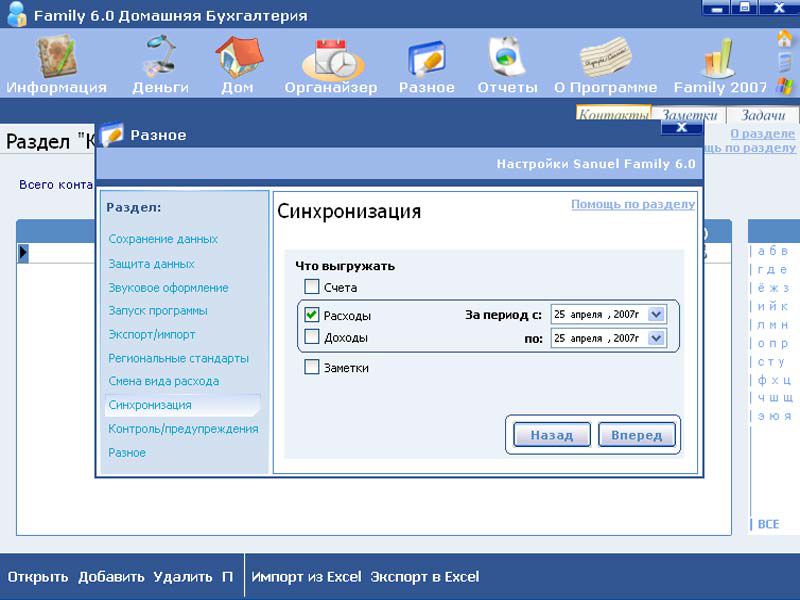Uncheck the Расходы checkbox
This screenshot has height=600, width=800.
(312, 315)
